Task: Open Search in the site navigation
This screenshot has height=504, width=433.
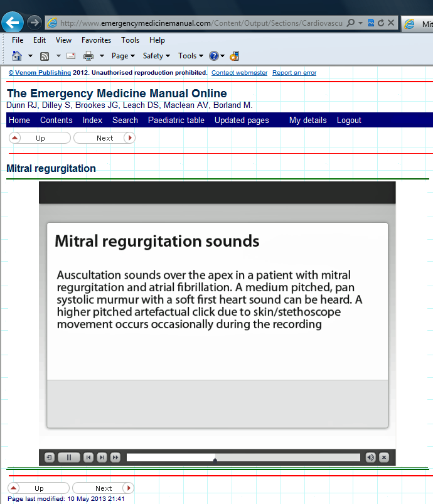Action: [125, 121]
